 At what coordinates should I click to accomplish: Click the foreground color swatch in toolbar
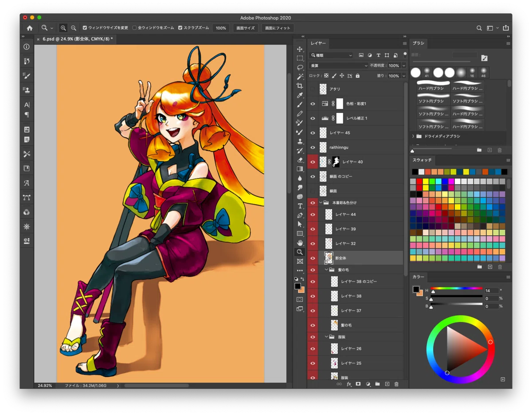tap(298, 286)
